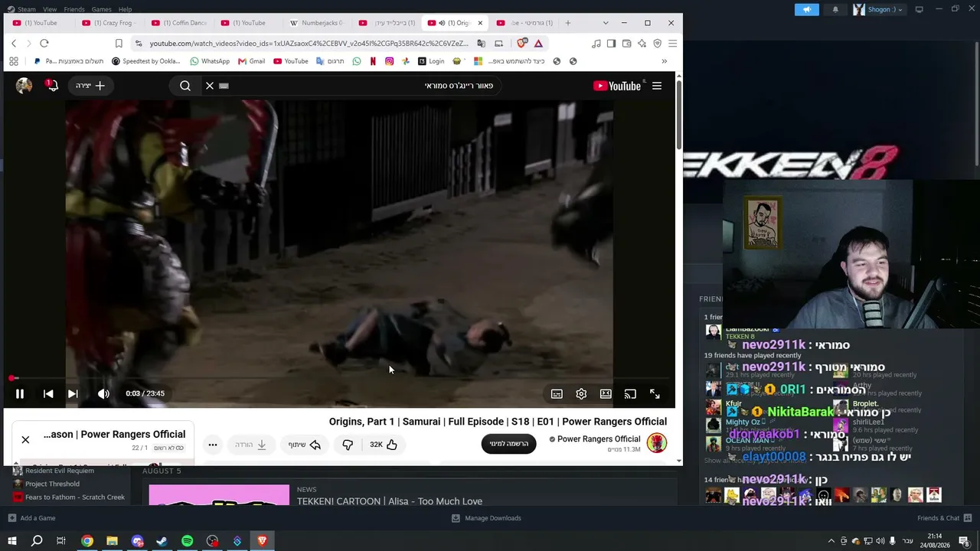Open the Games menu in Steam window

(101, 9)
